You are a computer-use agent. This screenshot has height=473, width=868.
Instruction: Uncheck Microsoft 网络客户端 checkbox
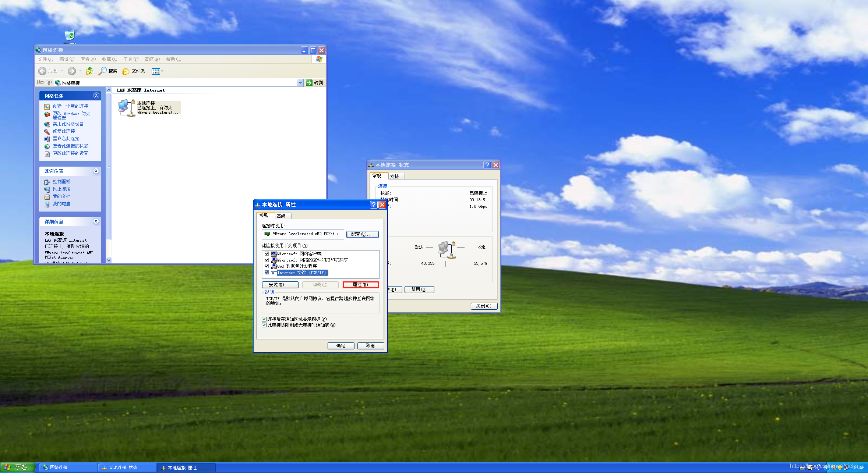(267, 254)
